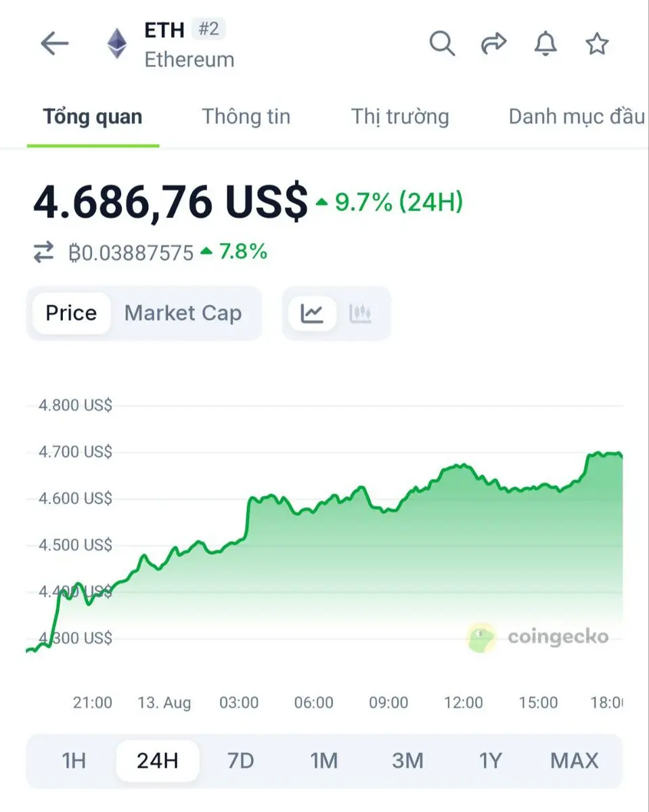649x812 pixels.
Task: Switch to the Danh mục đầu tab
Action: click(577, 116)
